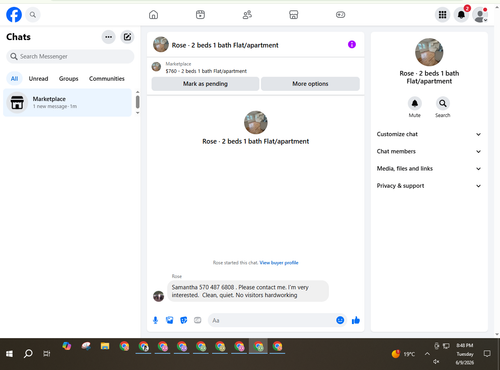Open the weather 19°C widget
Viewport: 500px width, 370px height.
click(403, 354)
